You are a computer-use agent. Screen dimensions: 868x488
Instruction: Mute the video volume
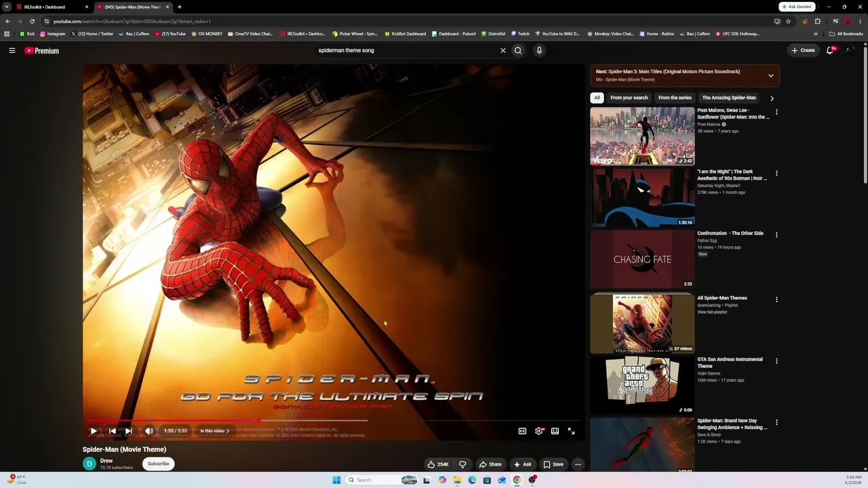pos(149,431)
